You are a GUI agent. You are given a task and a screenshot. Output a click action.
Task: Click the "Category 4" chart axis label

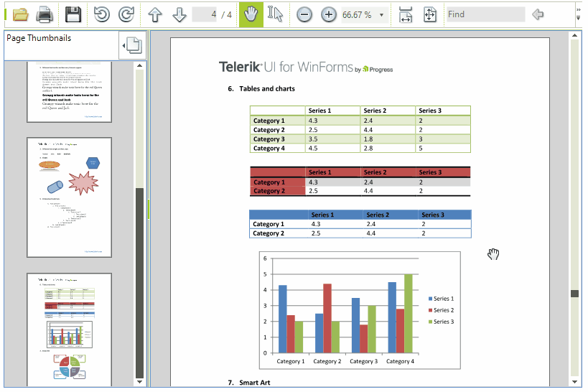click(x=400, y=361)
